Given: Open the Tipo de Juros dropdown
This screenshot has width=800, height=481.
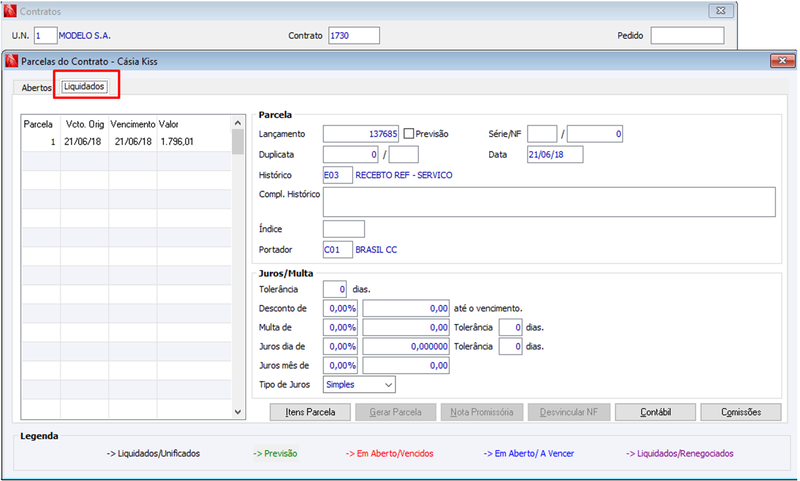Looking at the screenshot, I should [359, 385].
